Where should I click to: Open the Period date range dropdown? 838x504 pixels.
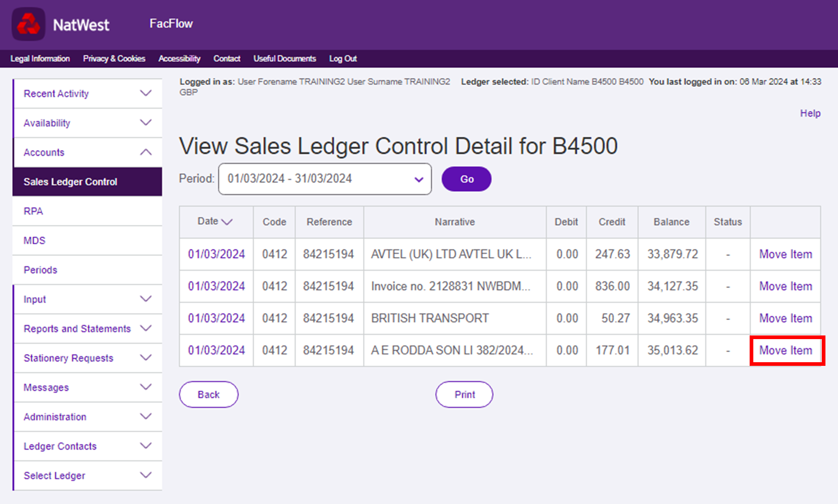325,179
